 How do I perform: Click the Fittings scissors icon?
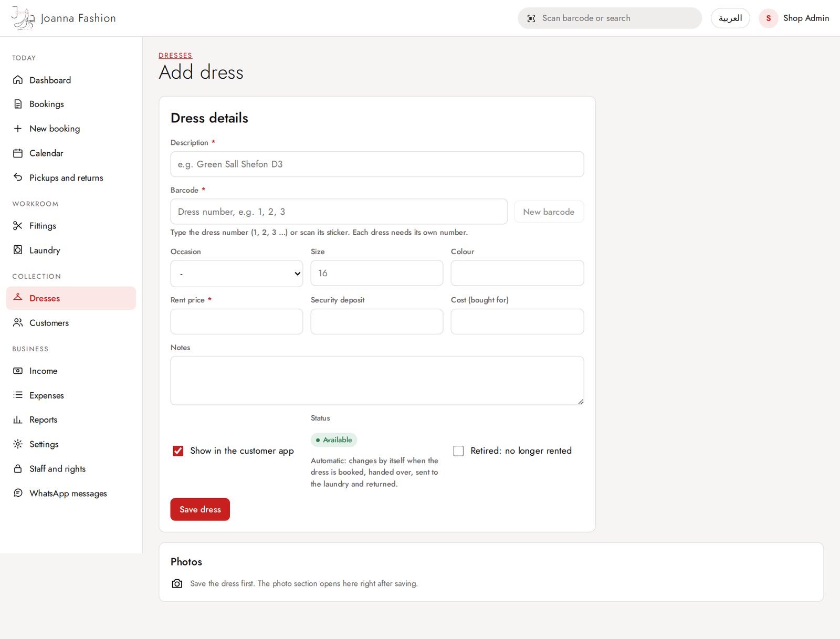(18, 226)
